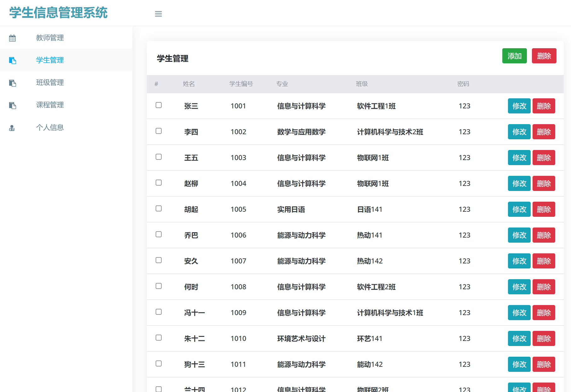571x392 pixels.
Task: Open the 个人信息 menu item
Action: [50, 128]
